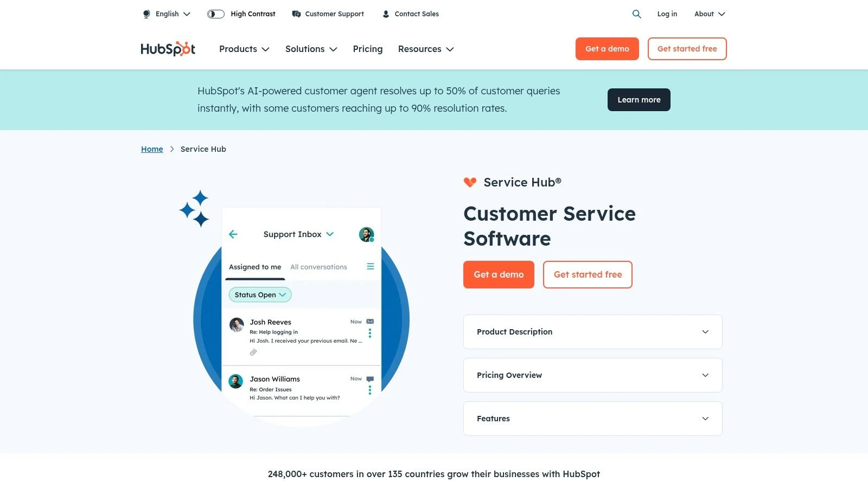Open the About dropdown menu
Image resolution: width=868 pixels, height=488 pixels.
click(x=710, y=14)
